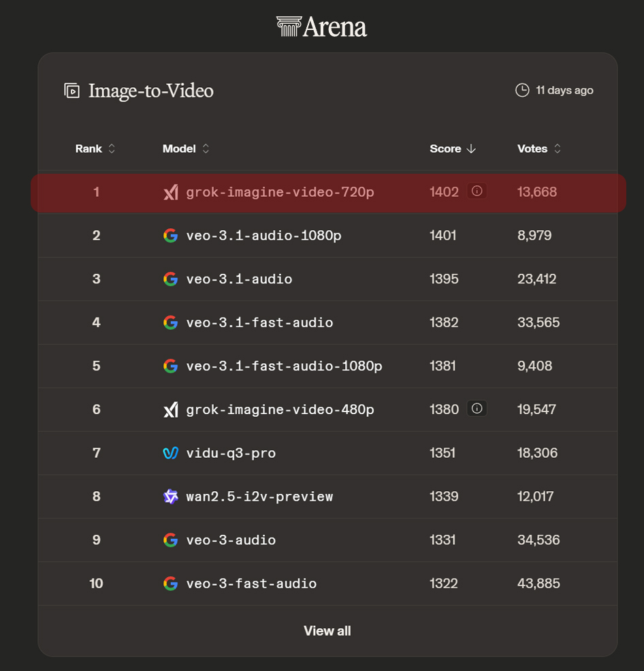Open the veo-3.1-fast-audio model link
Screen dimensions: 644x671
[x=259, y=322]
